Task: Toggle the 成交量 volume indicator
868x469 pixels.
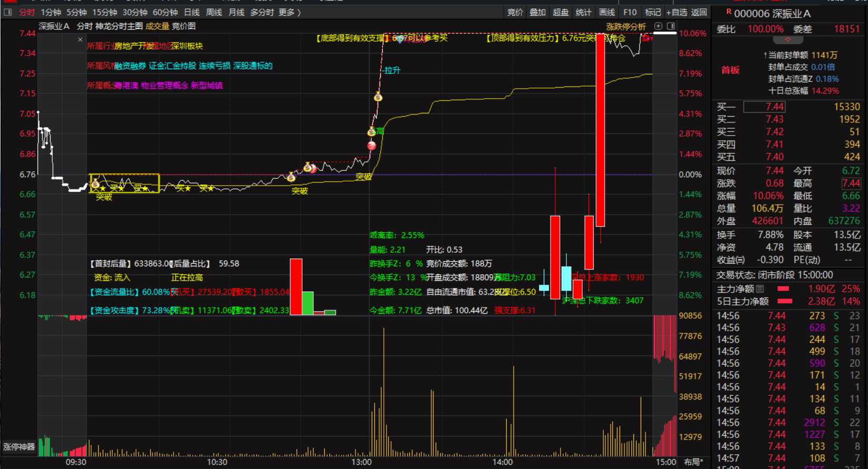Action: click(x=157, y=26)
